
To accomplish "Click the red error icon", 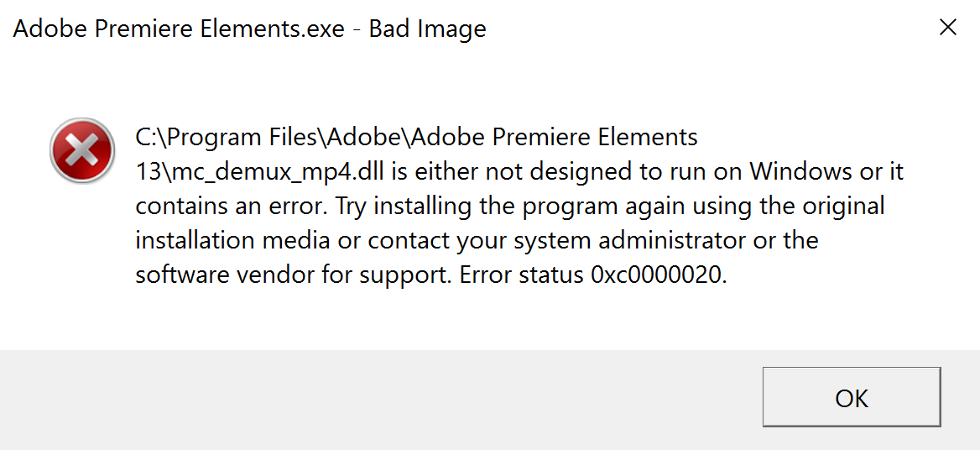I will pos(81,151).
